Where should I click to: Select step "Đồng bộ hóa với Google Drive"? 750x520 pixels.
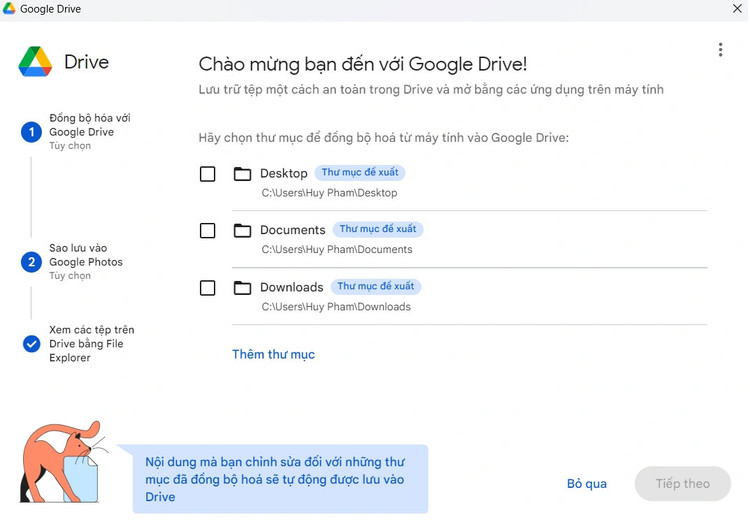pos(89,125)
